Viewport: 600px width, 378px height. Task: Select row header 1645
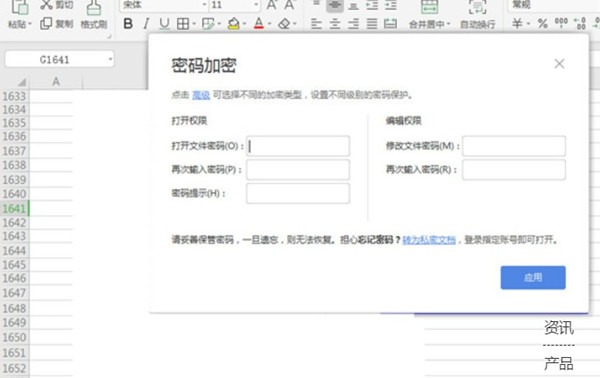click(15, 264)
